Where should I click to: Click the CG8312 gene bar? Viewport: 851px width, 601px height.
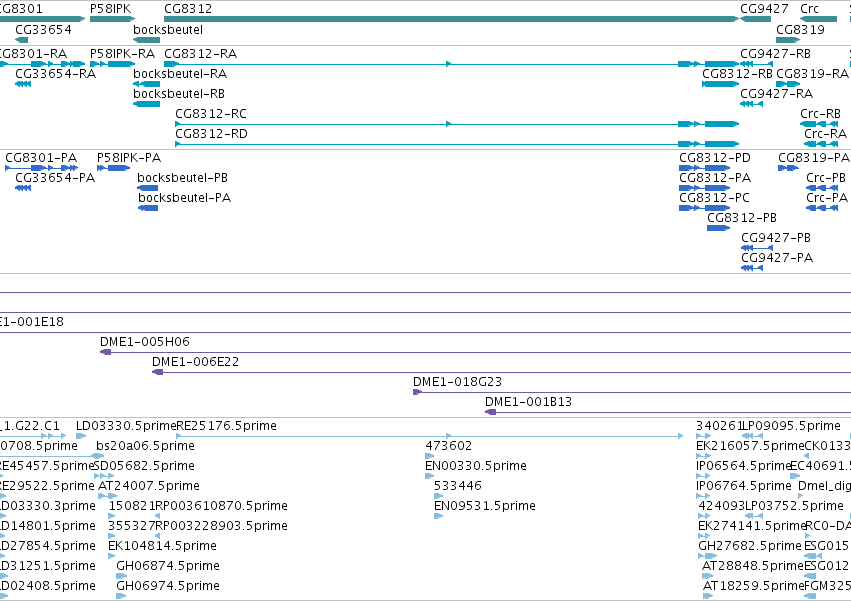point(451,19)
